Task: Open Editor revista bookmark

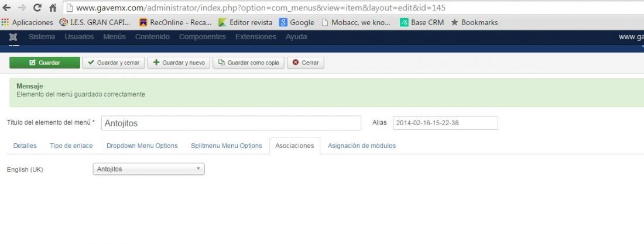Action: click(245, 23)
